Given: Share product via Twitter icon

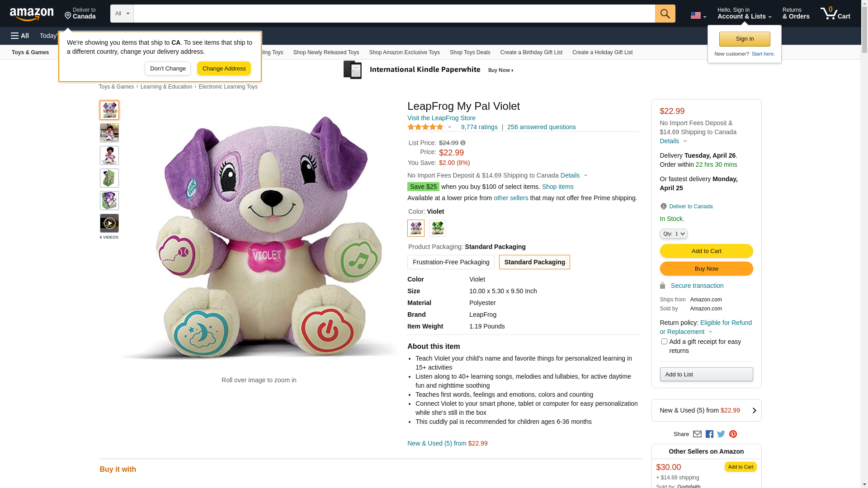Looking at the screenshot, I should [721, 434].
